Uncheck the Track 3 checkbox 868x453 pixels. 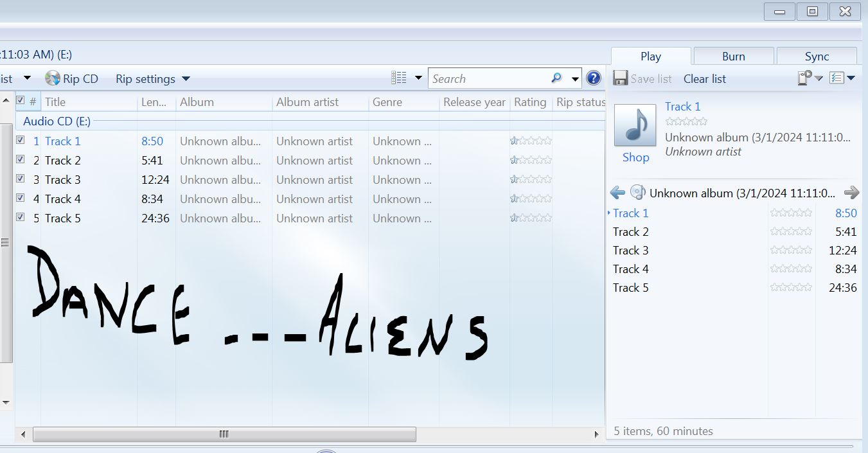pyautogui.click(x=21, y=179)
